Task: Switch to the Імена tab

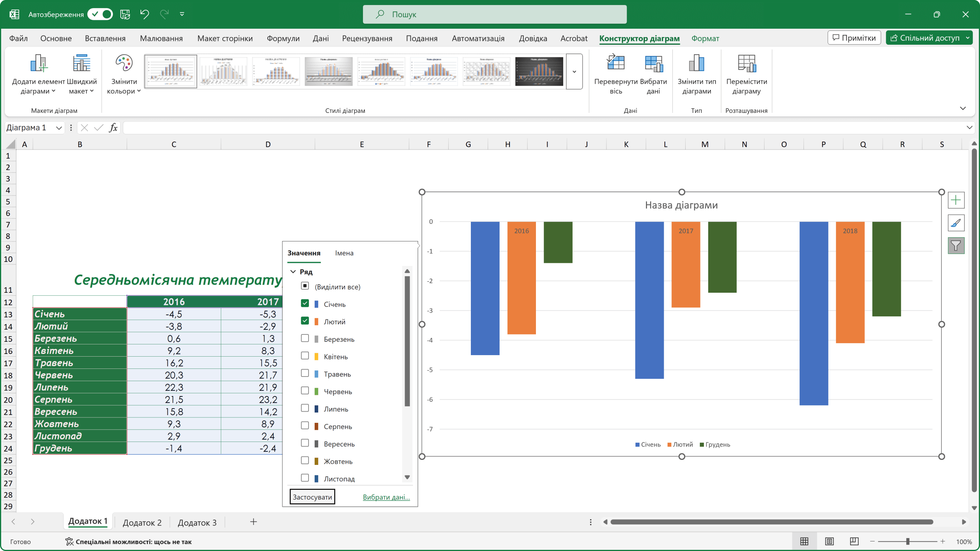Action: 344,253
